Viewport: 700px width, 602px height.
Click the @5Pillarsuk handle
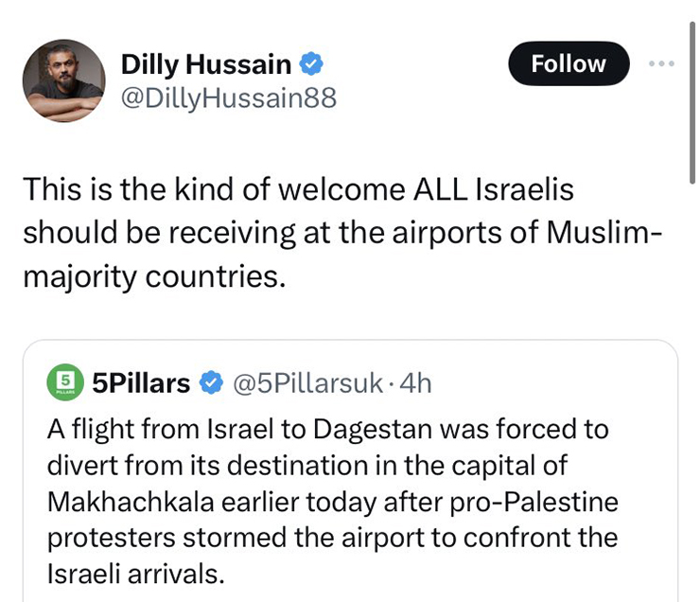[308, 382]
